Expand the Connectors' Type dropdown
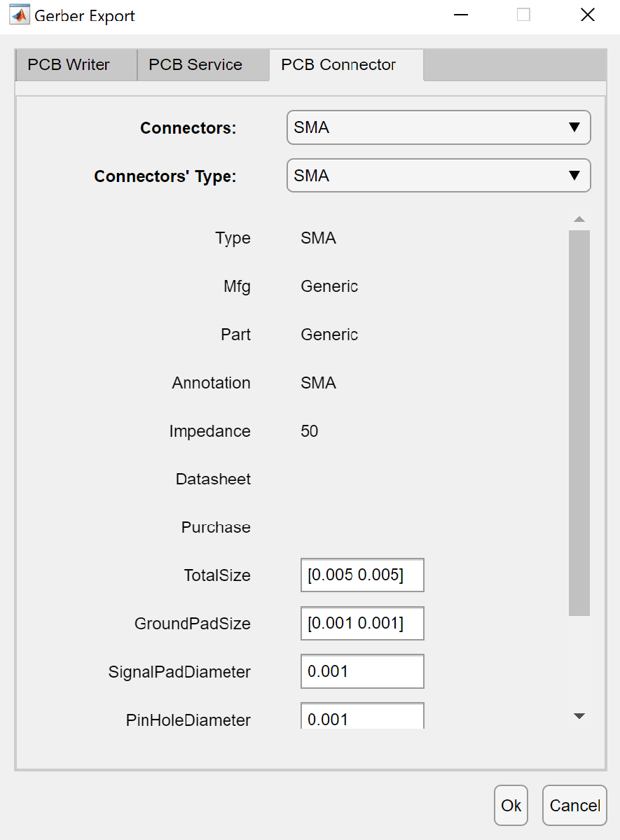 click(x=439, y=176)
